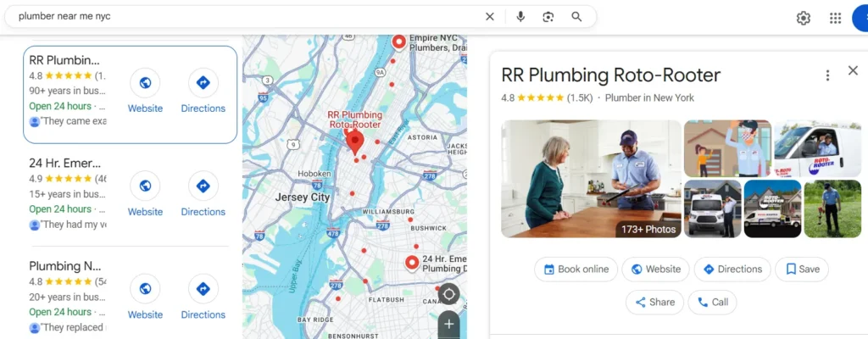View 173+ Photos gallery

(x=648, y=229)
